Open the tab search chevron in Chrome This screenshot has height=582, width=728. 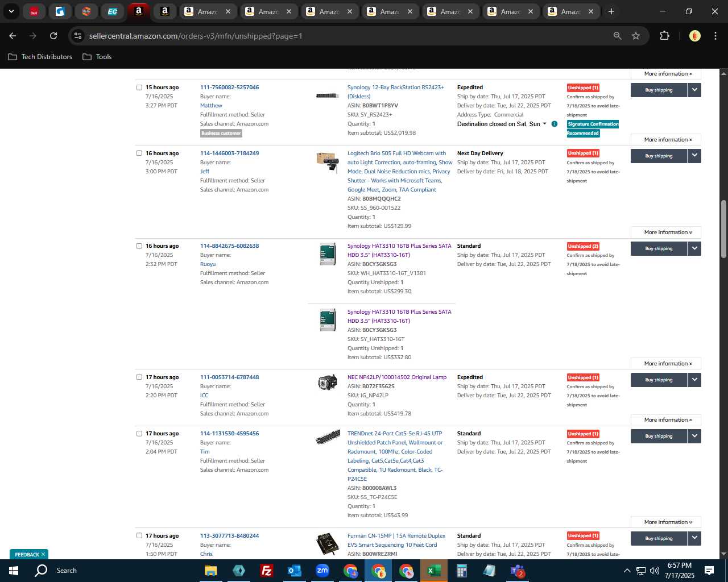(x=11, y=11)
